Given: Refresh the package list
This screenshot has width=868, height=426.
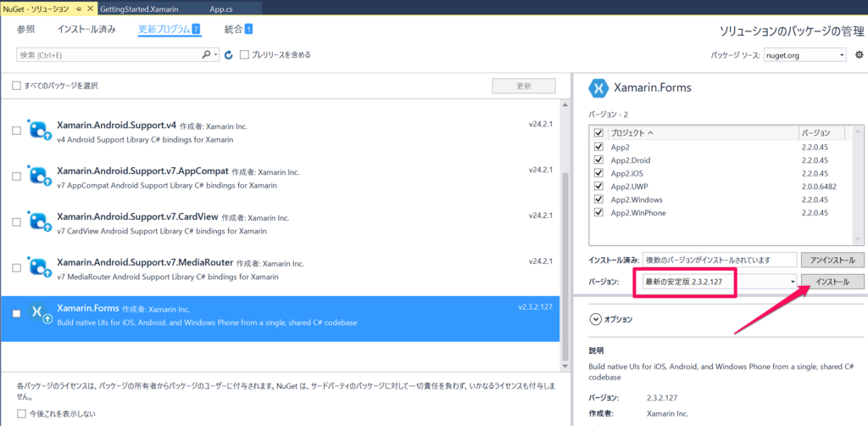Looking at the screenshot, I should tap(229, 55).
